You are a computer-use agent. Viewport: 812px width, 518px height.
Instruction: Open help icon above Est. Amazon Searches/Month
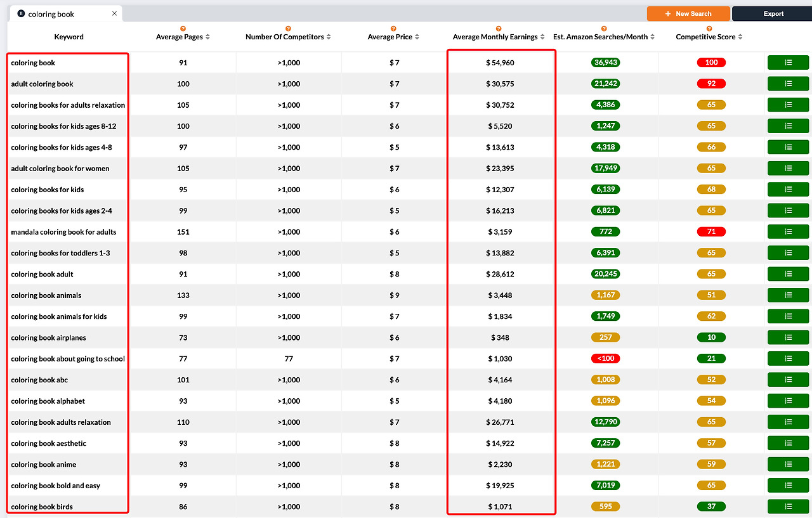(604, 29)
